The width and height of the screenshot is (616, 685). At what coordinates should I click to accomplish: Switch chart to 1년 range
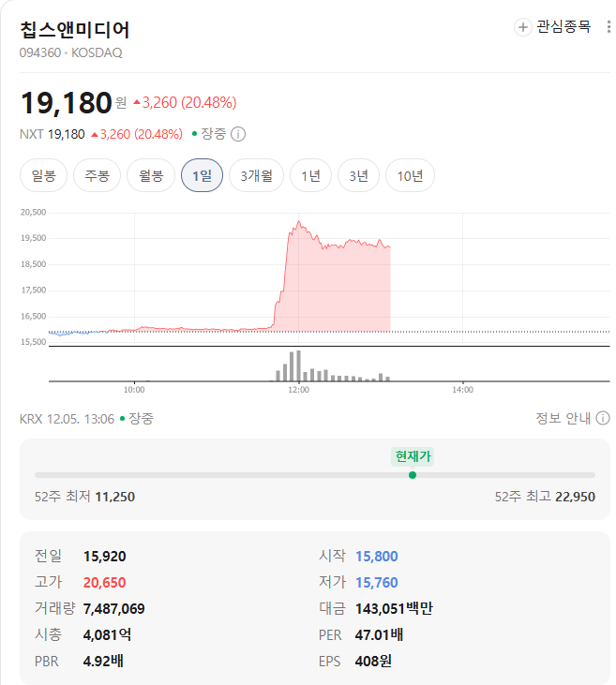(x=310, y=175)
